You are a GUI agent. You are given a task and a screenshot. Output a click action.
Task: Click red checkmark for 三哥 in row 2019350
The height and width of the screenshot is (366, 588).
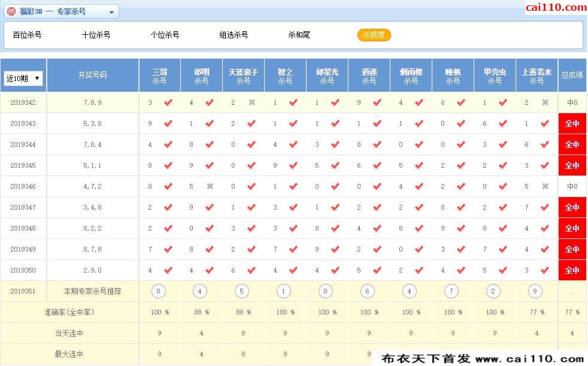[168, 270]
